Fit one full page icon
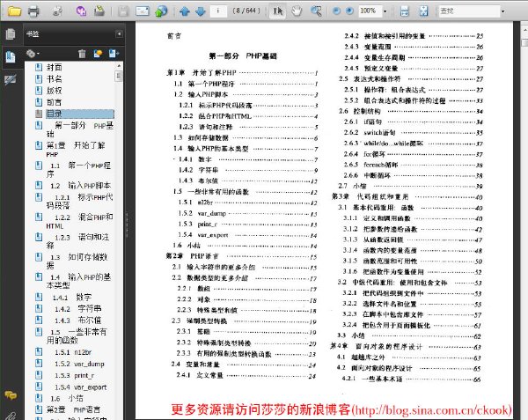The image size is (528, 420). [423, 11]
